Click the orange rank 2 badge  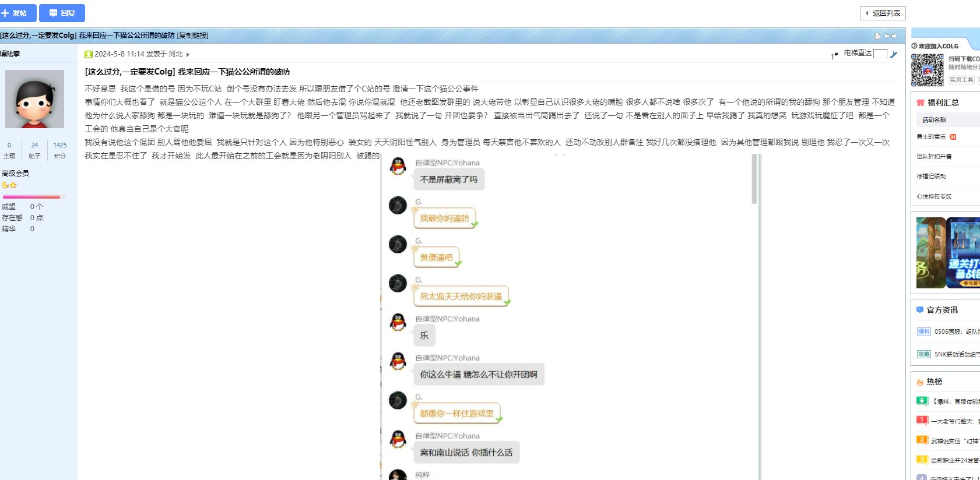[x=922, y=440]
